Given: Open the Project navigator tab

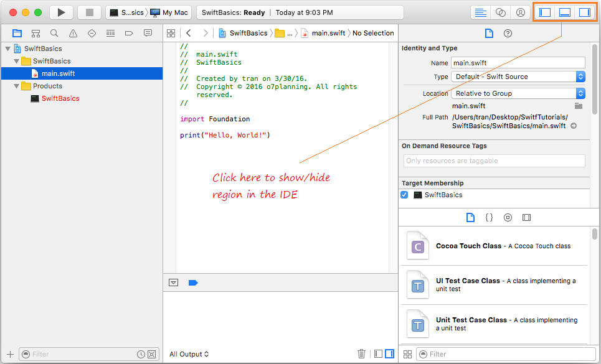Looking at the screenshot, I should tap(17, 34).
